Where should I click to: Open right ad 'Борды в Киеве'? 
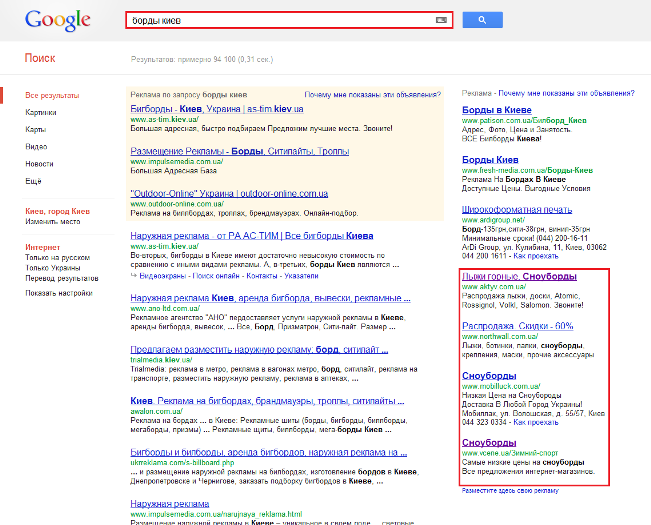point(497,110)
